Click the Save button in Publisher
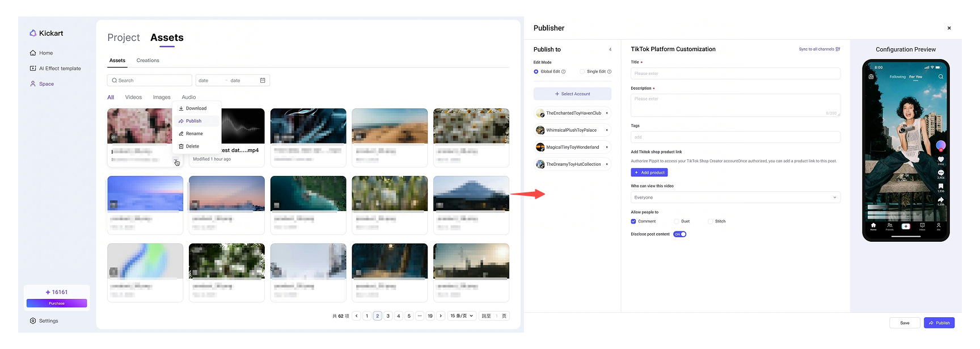Viewport: 980px width, 349px height. (905, 323)
